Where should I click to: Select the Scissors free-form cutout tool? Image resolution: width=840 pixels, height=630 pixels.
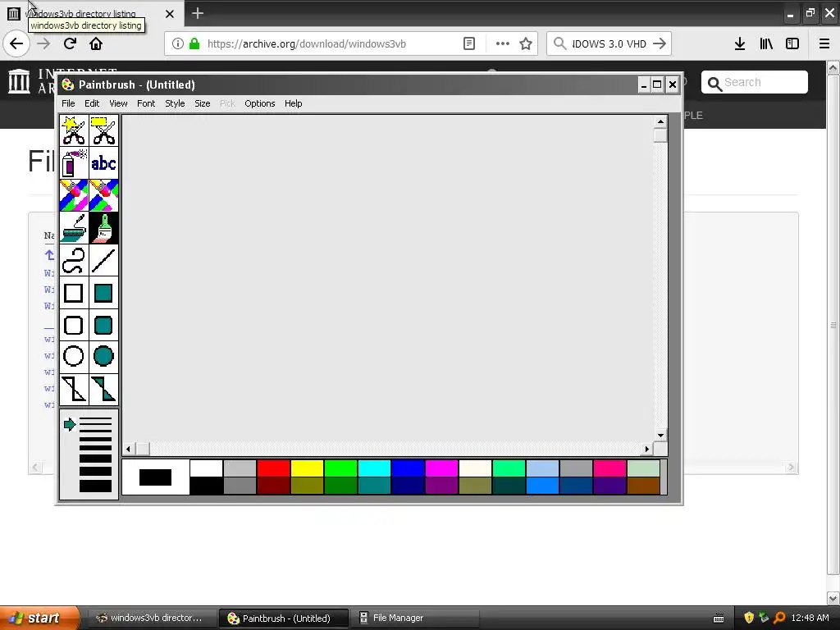(x=74, y=130)
